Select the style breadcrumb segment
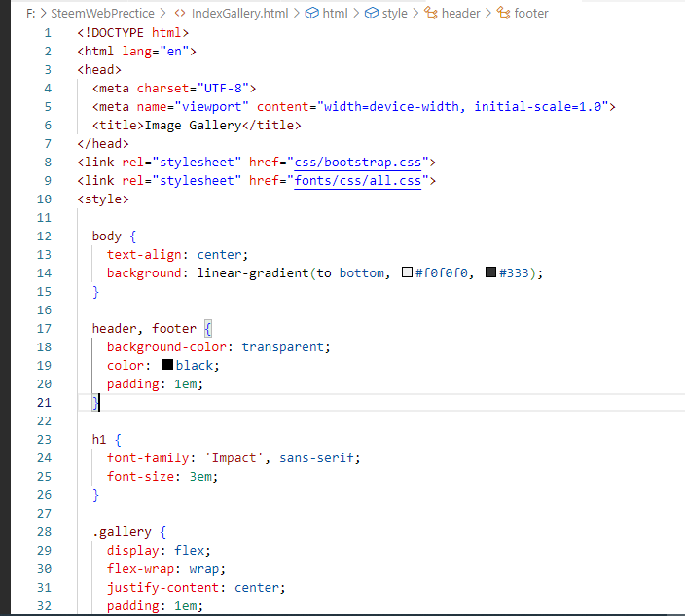This screenshot has width=685, height=616. tap(394, 13)
